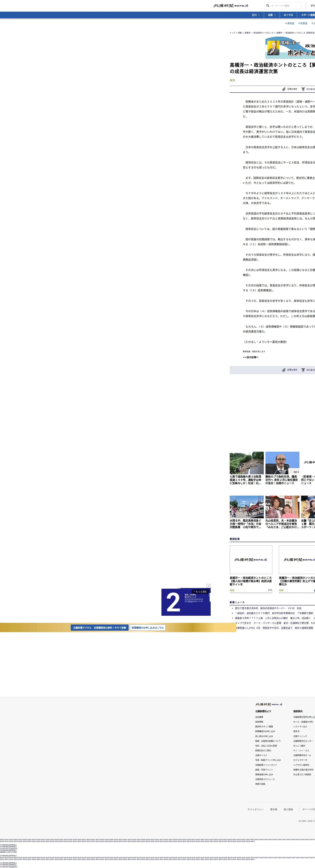Open the road collapse news thumbnail
Screen dimensions: 315x868
[247, 463]
